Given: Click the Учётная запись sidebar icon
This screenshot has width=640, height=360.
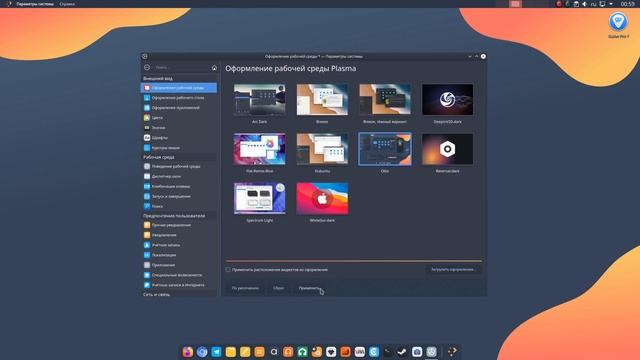Looking at the screenshot, I should click(x=147, y=245).
